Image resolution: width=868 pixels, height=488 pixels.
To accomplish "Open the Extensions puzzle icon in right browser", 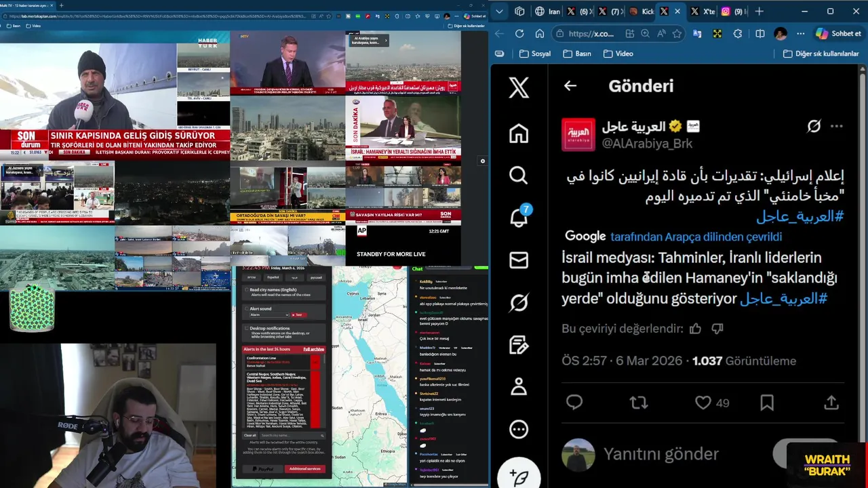I will coord(738,33).
